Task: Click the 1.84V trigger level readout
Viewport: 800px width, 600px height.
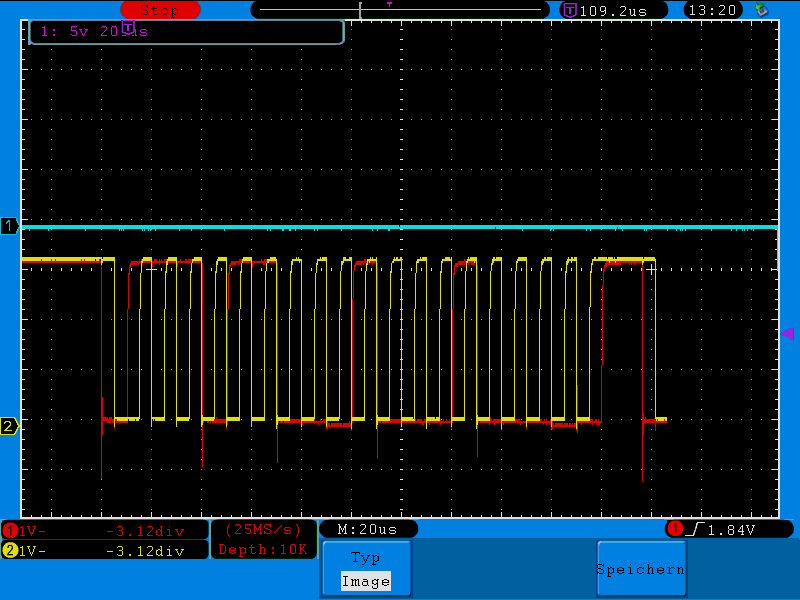Action: [731, 530]
